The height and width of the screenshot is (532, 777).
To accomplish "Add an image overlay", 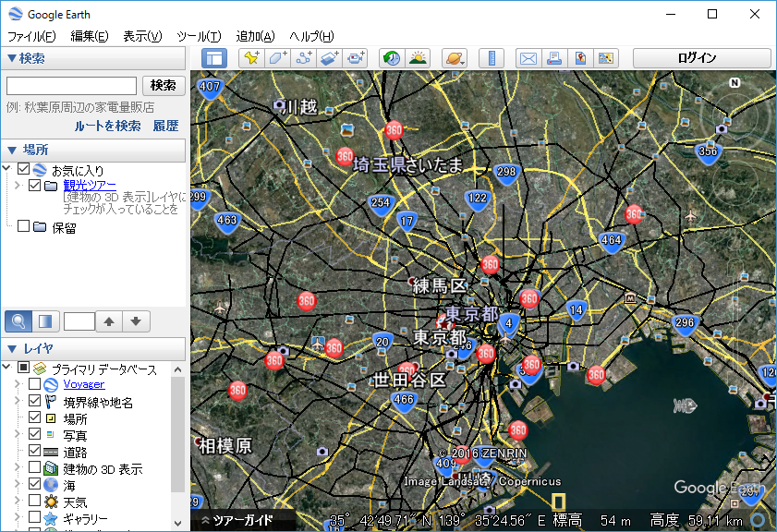I will 329,58.
